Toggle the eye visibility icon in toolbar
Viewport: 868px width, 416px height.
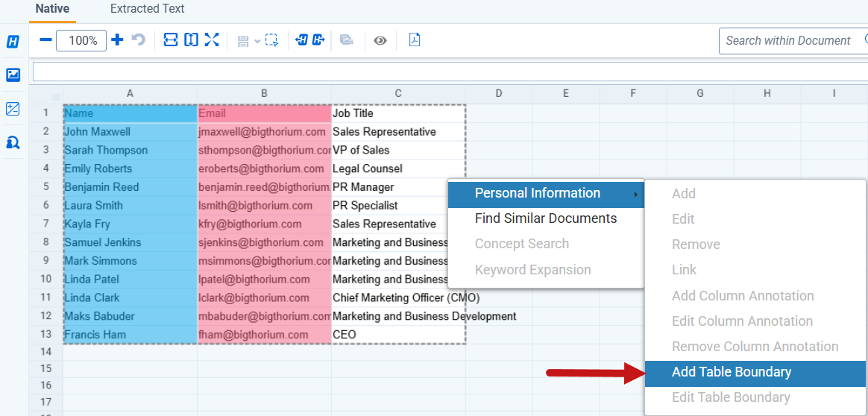pyautogui.click(x=380, y=40)
